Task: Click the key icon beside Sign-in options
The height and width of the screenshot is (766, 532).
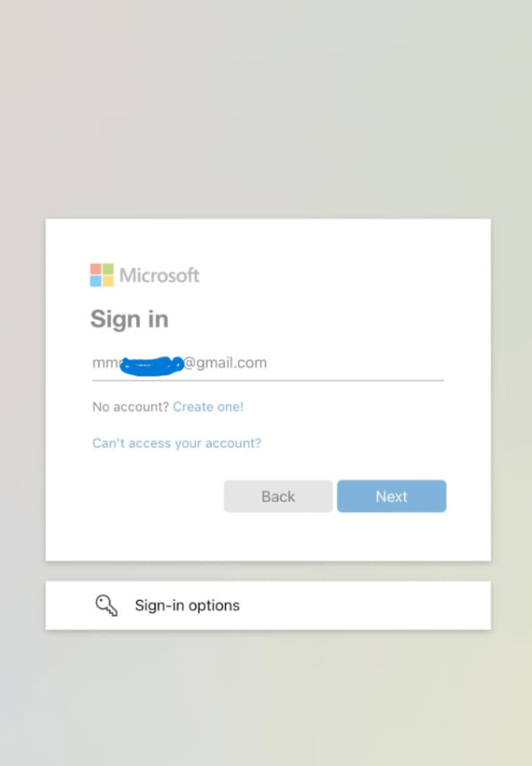Action: pyautogui.click(x=106, y=606)
